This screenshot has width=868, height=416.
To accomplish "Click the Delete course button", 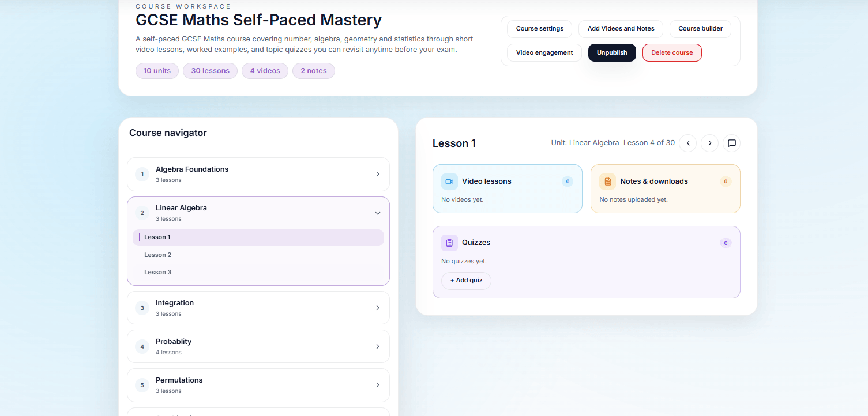I will click(672, 52).
